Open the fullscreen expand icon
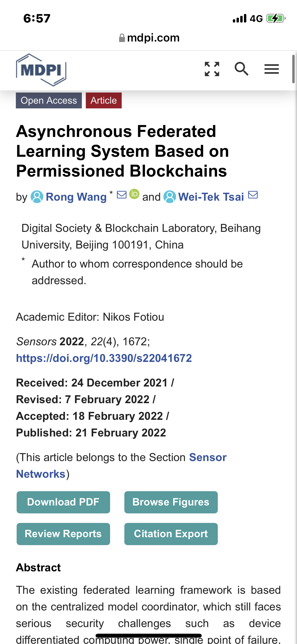Viewport: 297px width, 644px height. (x=212, y=69)
